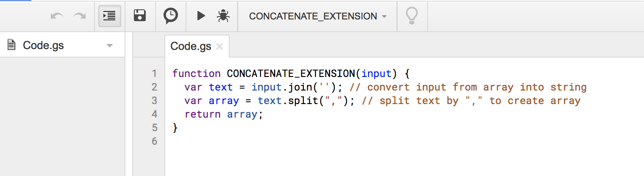The width and height of the screenshot is (644, 176).
Task: Save the script with floppy disk icon
Action: (x=140, y=16)
